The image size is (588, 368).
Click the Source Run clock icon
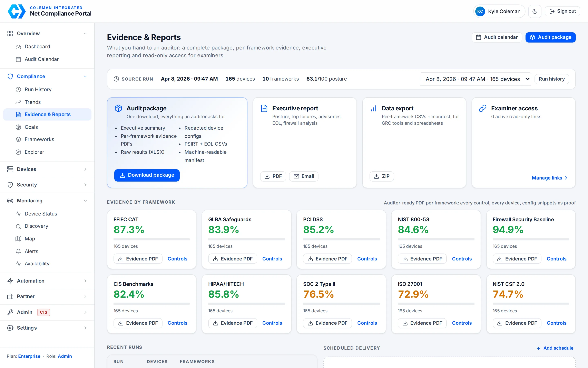tap(116, 79)
